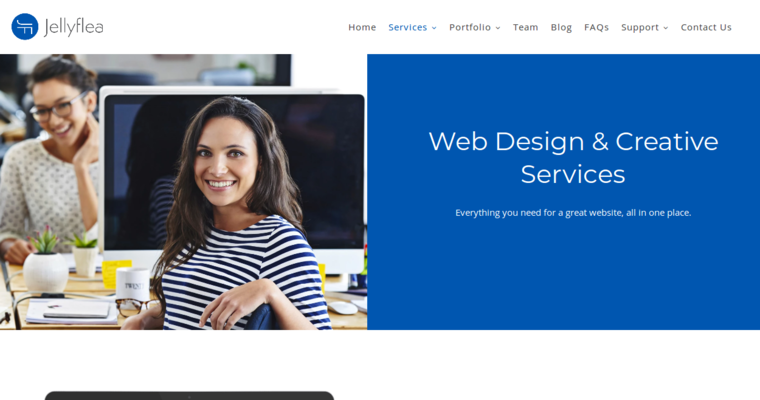
Task: Visit the FAQs page
Action: (596, 27)
